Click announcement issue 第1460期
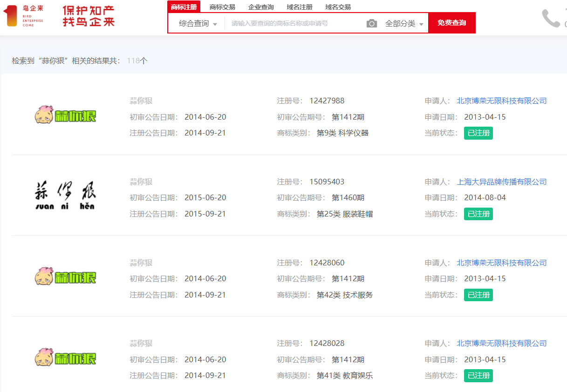The image size is (567, 392). [x=348, y=198]
